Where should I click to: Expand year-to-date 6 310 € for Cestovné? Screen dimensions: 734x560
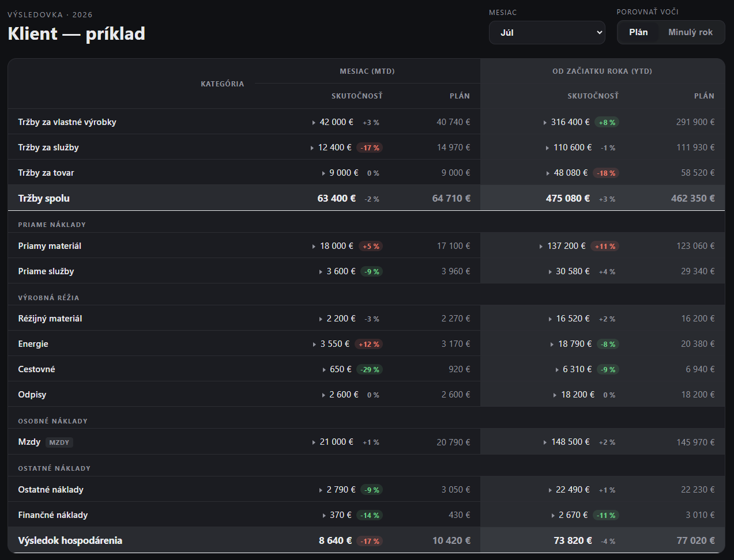click(x=573, y=369)
